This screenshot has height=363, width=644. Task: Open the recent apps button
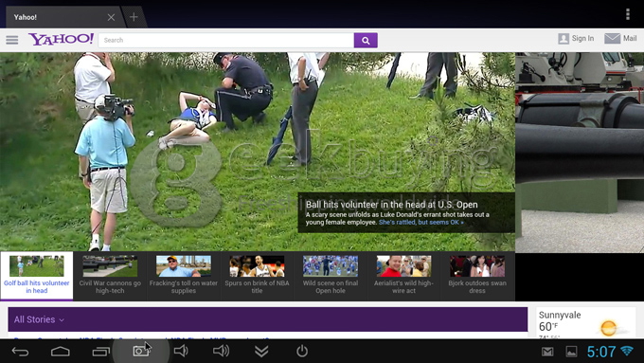pos(100,352)
